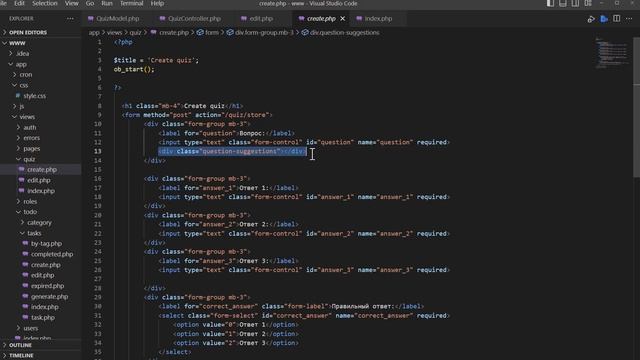Viewport: 640px width, 360px height.
Task: Open the Help menu
Action: (x=157, y=3)
